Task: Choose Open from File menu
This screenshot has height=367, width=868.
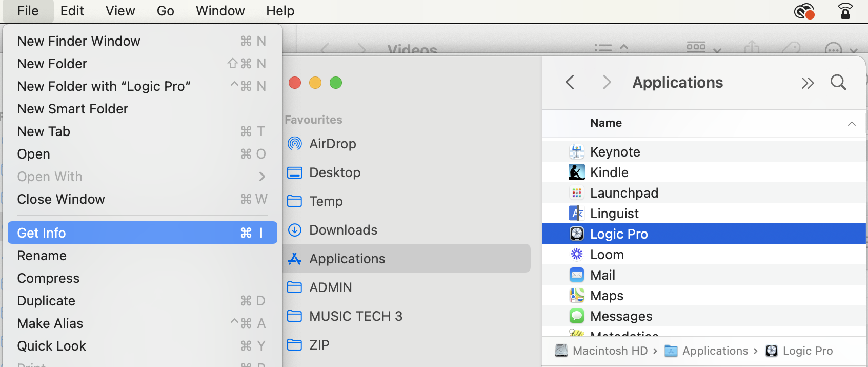Action: click(x=142, y=154)
